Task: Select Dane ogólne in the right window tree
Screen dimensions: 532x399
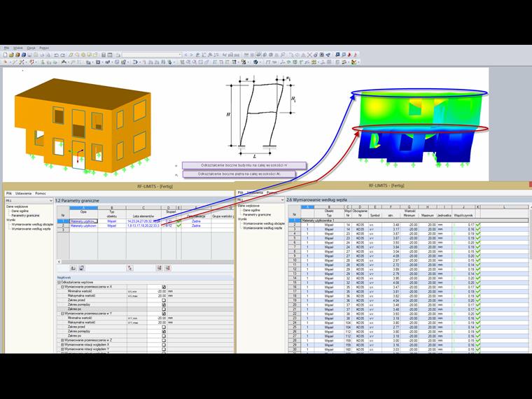Action: pos(251,210)
